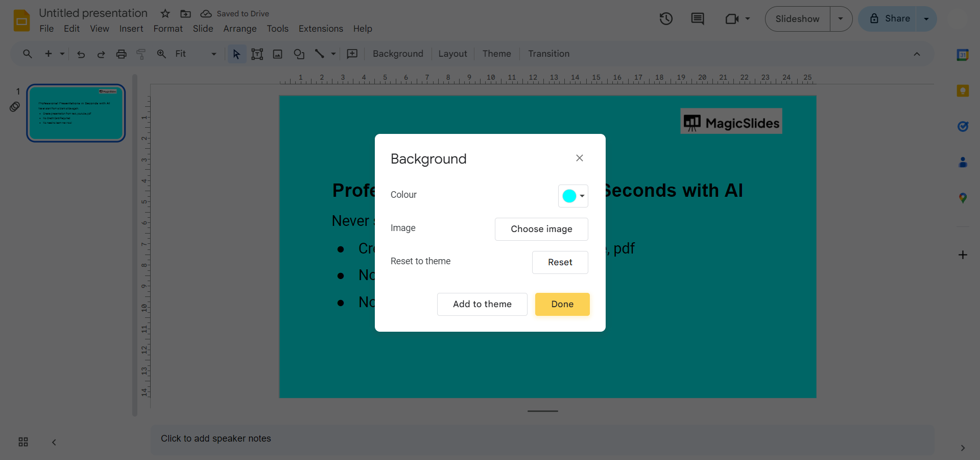This screenshot has height=460, width=980.
Task: Open Google Maps side panel icon
Action: pos(963,198)
